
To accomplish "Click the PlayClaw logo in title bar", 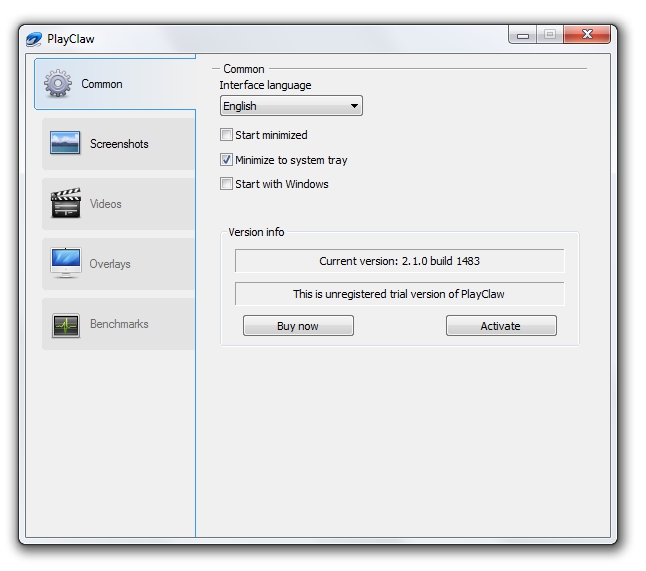I will coord(34,40).
